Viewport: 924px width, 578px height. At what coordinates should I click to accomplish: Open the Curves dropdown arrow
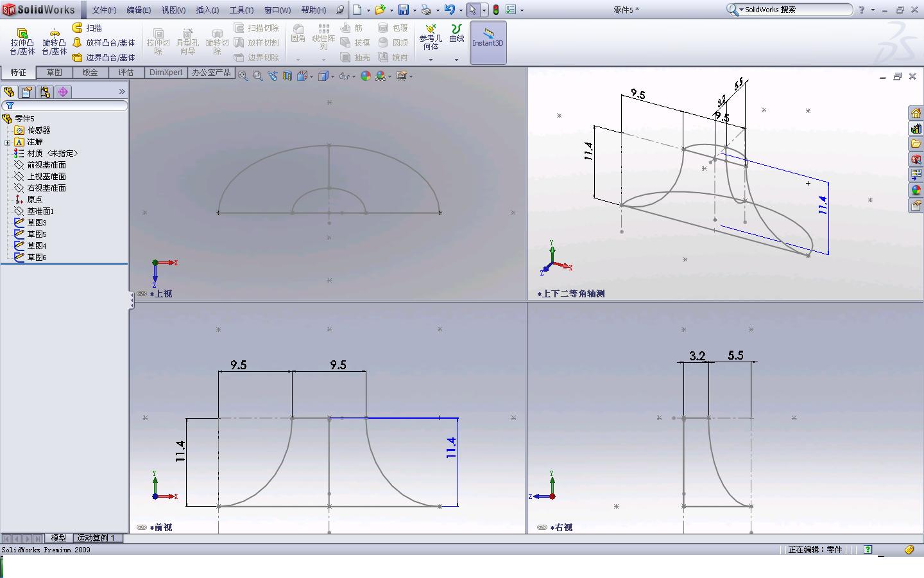coord(456,60)
